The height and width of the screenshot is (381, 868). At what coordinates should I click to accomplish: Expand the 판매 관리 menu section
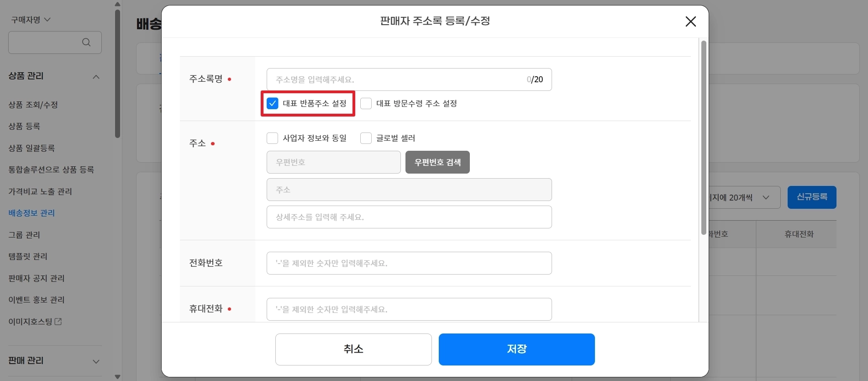pos(96,361)
